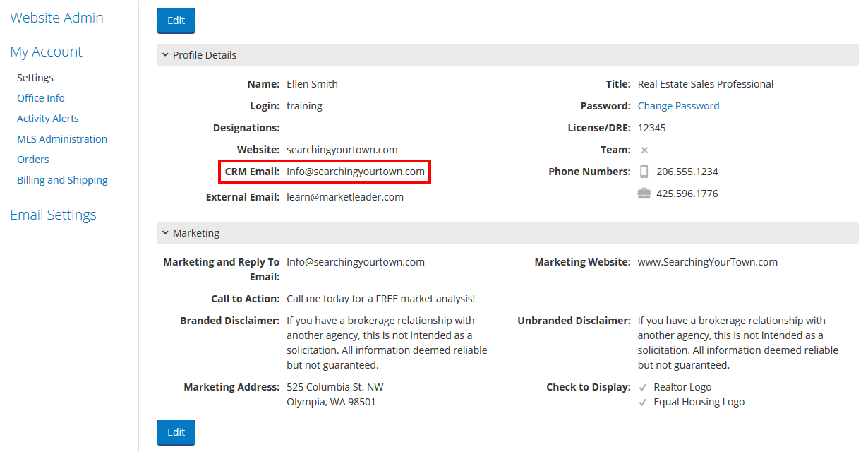The image size is (868, 452).
Task: Click phone number 206.555.1234
Action: click(x=687, y=172)
